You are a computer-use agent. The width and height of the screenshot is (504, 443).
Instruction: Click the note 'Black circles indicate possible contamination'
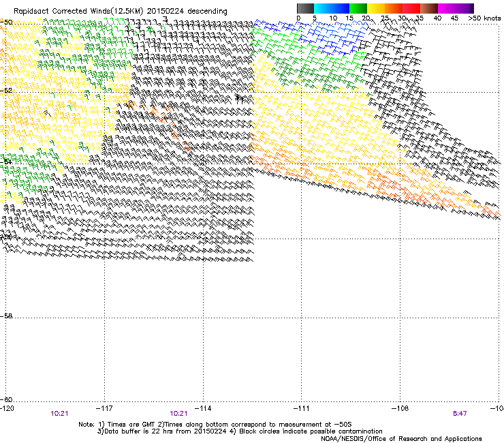coord(311,431)
